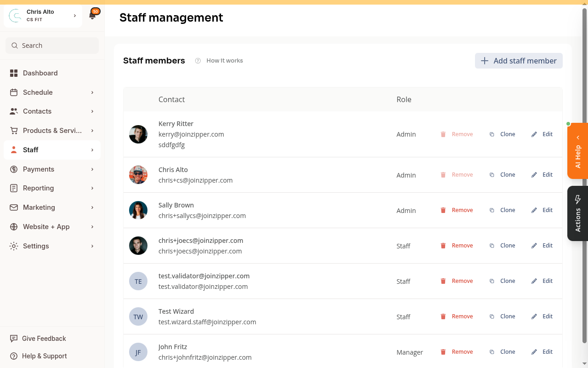
Task: Click the kerry@joinzipper.com email text
Action: pyautogui.click(x=191, y=134)
